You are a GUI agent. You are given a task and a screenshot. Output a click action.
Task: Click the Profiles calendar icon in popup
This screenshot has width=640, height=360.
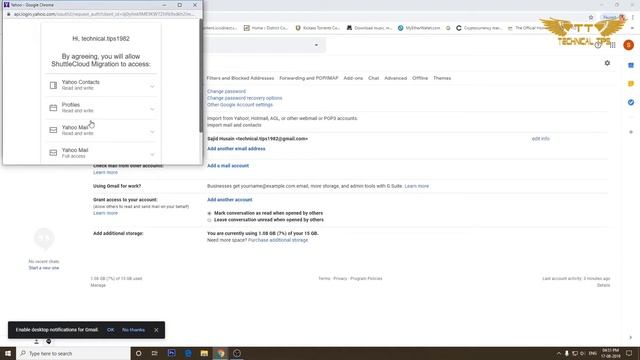[53, 108]
